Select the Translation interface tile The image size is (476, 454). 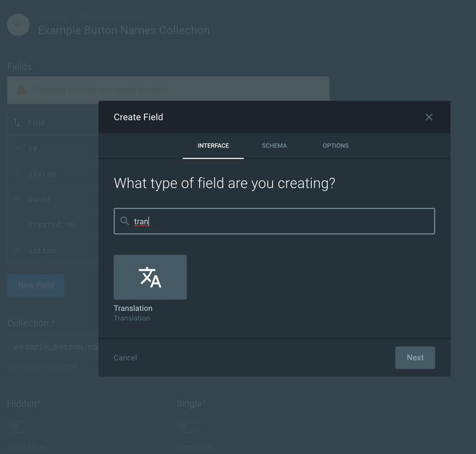point(150,277)
